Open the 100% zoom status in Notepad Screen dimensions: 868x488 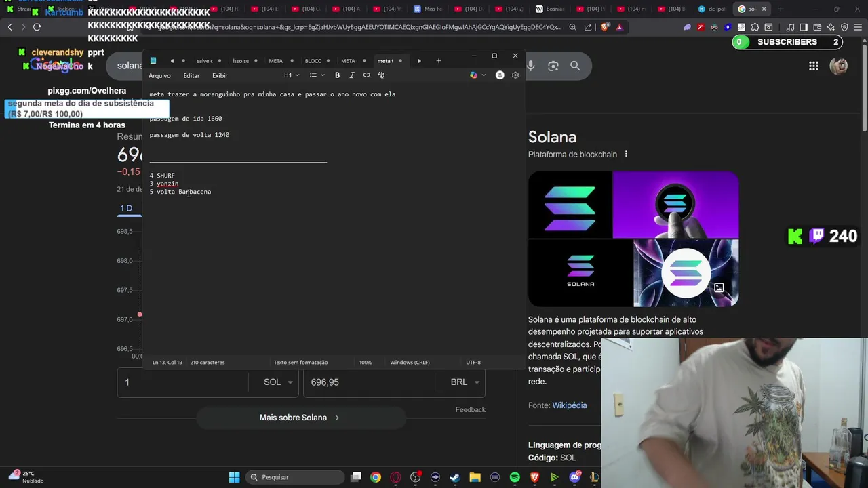pyautogui.click(x=366, y=363)
